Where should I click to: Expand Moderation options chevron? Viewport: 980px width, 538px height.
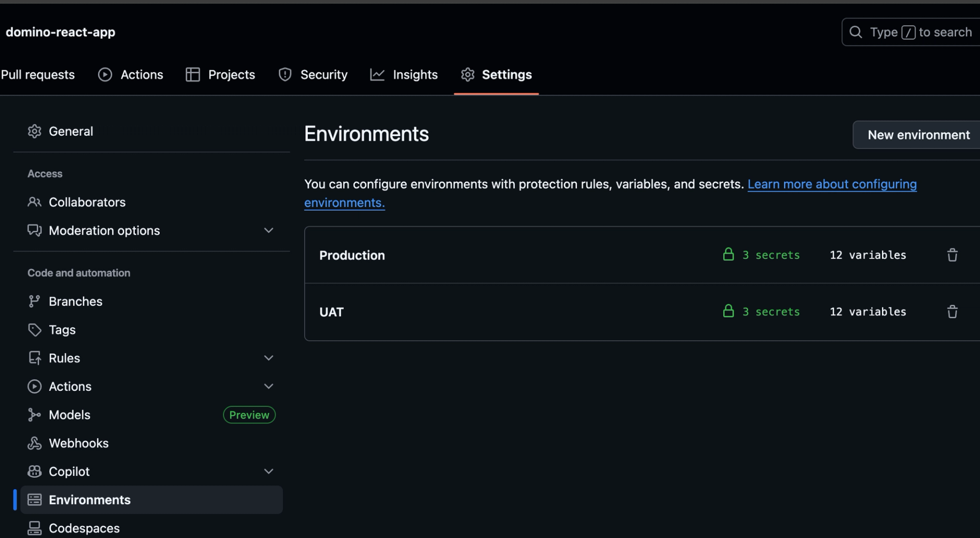[x=268, y=230]
